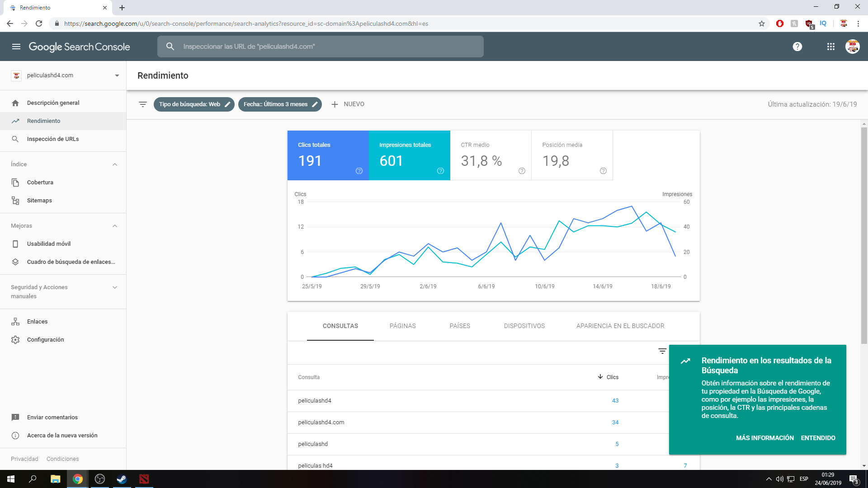Select the peliculashd query row
This screenshot has width=868, height=488.
(x=478, y=444)
